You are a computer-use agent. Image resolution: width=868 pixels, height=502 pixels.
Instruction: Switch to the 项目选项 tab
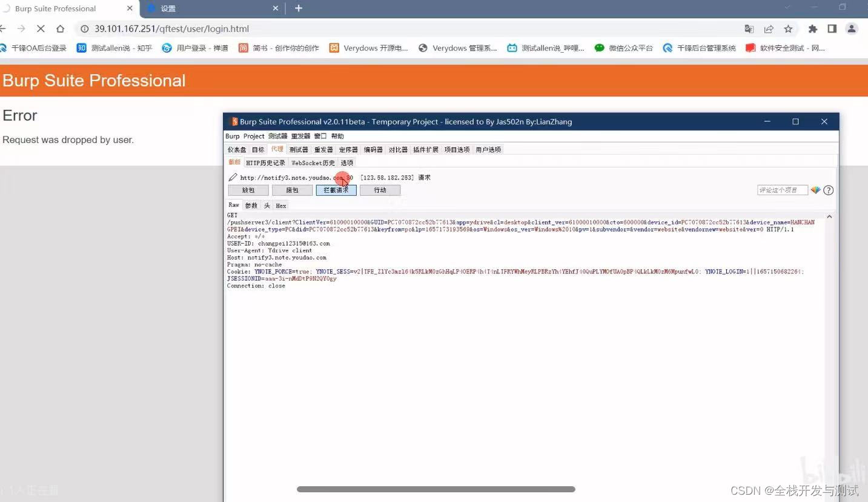pyautogui.click(x=457, y=150)
